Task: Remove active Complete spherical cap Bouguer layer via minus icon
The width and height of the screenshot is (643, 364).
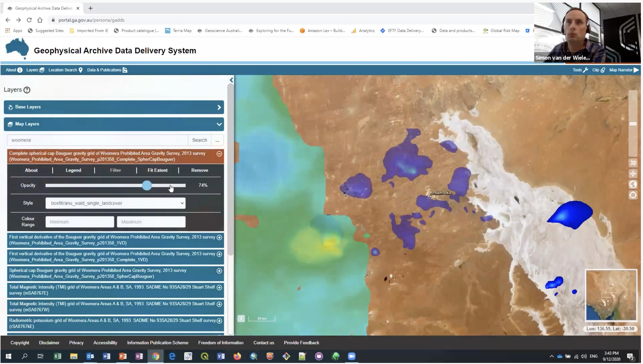Action: (219, 154)
